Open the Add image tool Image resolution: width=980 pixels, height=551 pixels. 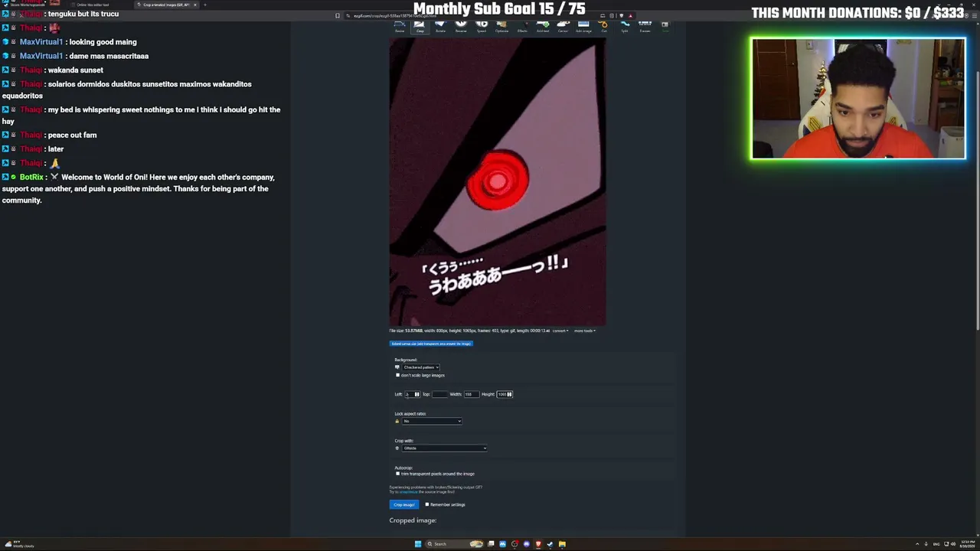point(583,27)
